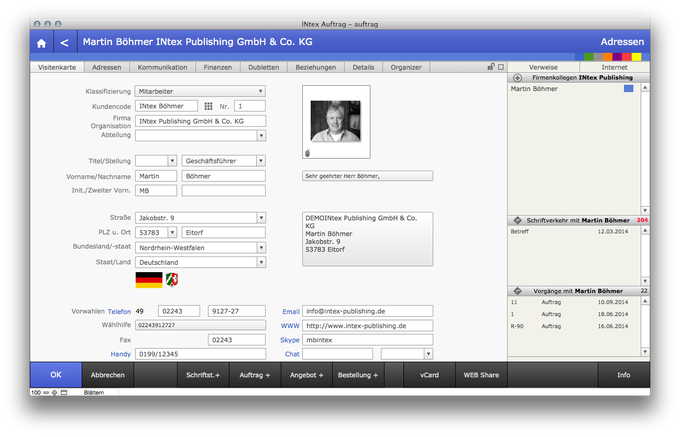Click the Schriftst.+ button
Screen dimensions: 680x437
tap(203, 375)
